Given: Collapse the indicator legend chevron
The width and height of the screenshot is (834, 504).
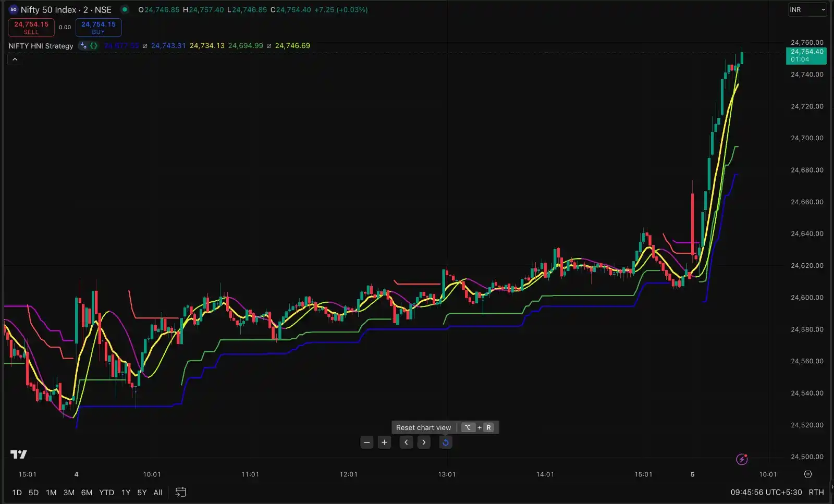Looking at the screenshot, I should tap(15, 59).
